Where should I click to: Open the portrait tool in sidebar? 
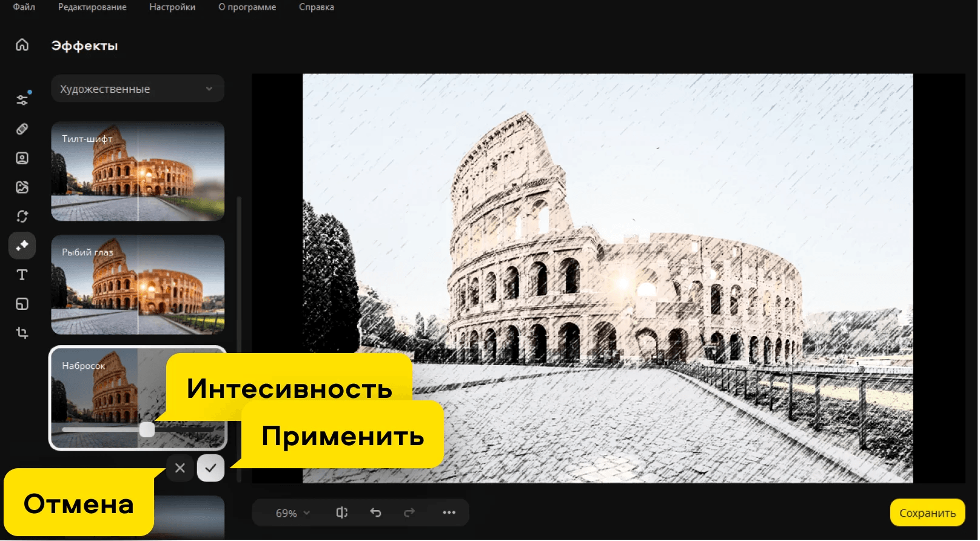point(22,158)
